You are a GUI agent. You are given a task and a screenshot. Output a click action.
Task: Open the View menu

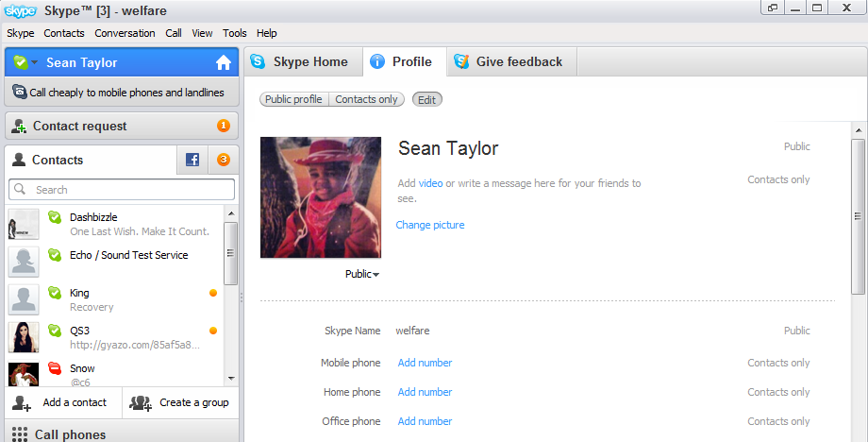[202, 33]
